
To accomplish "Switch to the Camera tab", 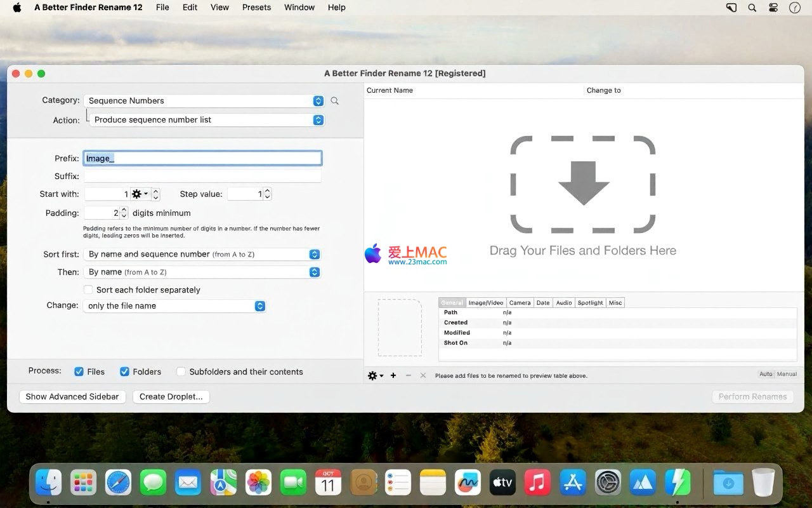I will click(520, 303).
